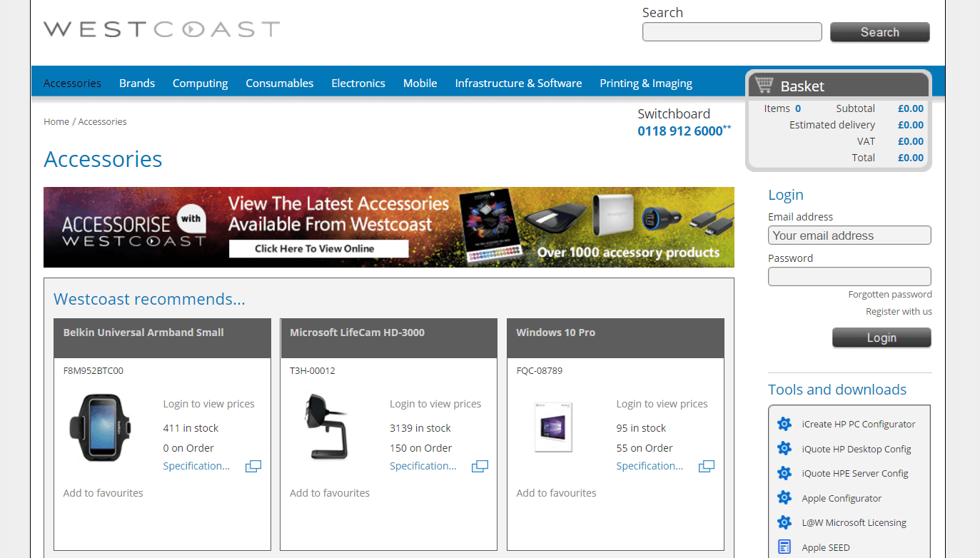Image resolution: width=980 pixels, height=558 pixels.
Task: Click the iCreate HP PC Configurator gear icon
Action: coord(784,424)
